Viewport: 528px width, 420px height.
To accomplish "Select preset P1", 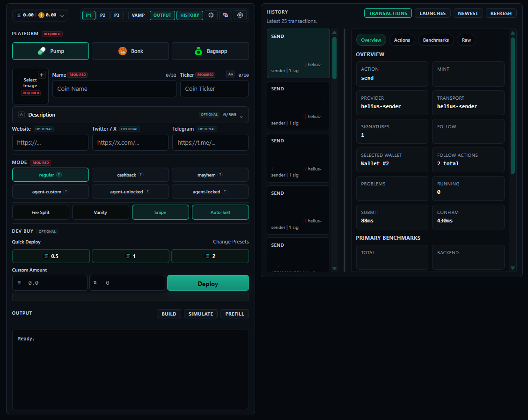I will click(89, 15).
